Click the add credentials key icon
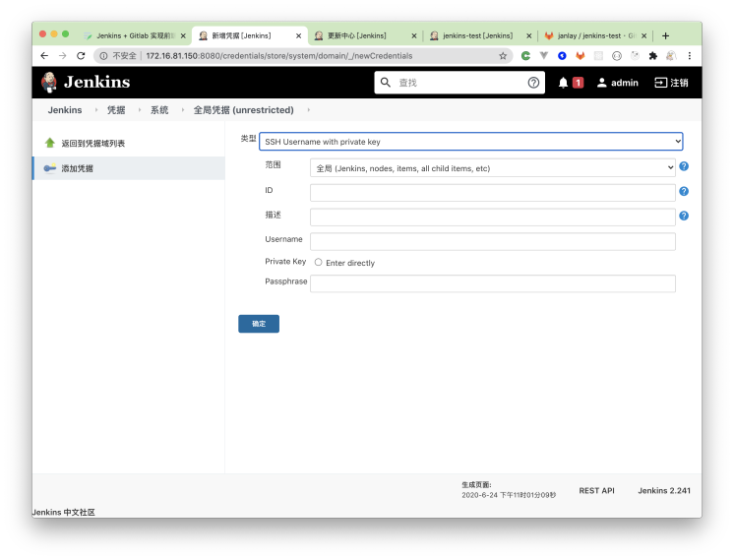The image size is (734, 560). point(49,168)
